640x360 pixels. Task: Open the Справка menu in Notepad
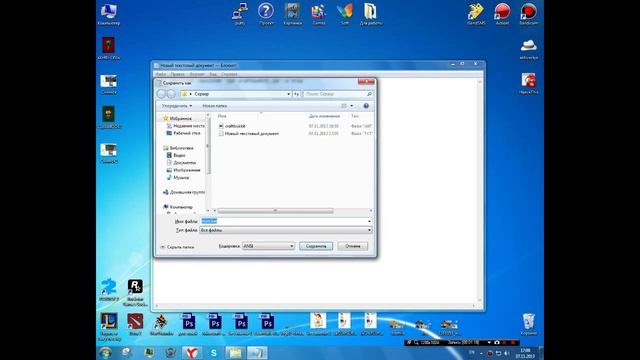point(229,74)
